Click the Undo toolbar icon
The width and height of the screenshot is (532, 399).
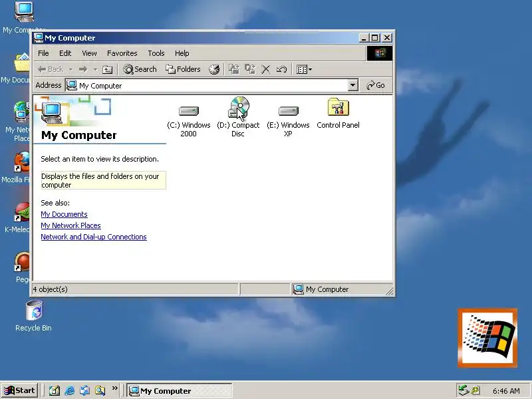[x=281, y=70]
